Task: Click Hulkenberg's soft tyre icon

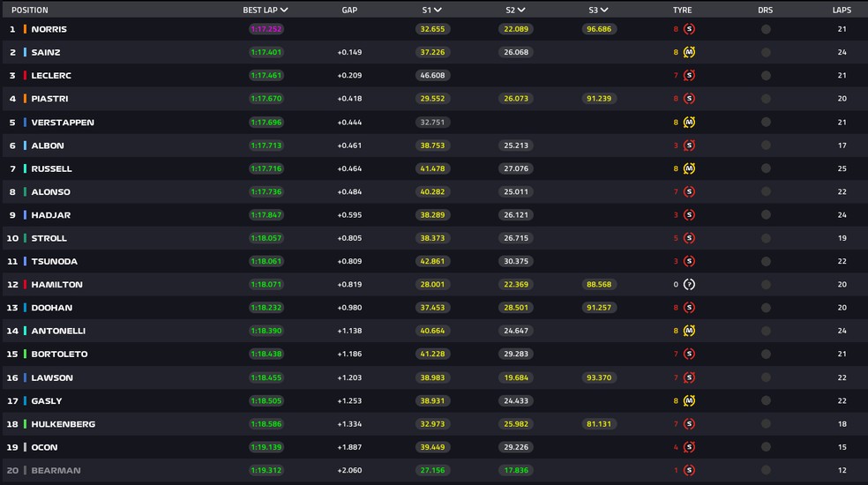Action: [x=689, y=424]
